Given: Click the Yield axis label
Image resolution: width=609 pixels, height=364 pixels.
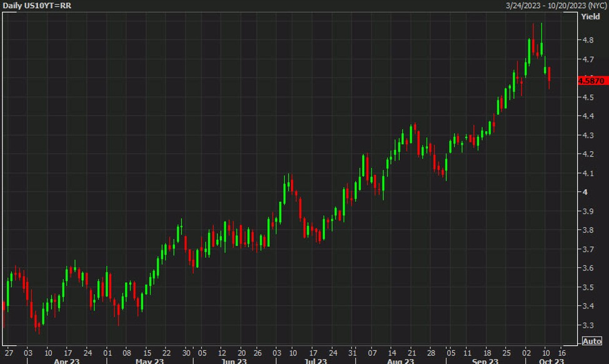Looking at the screenshot, I should click(590, 16).
